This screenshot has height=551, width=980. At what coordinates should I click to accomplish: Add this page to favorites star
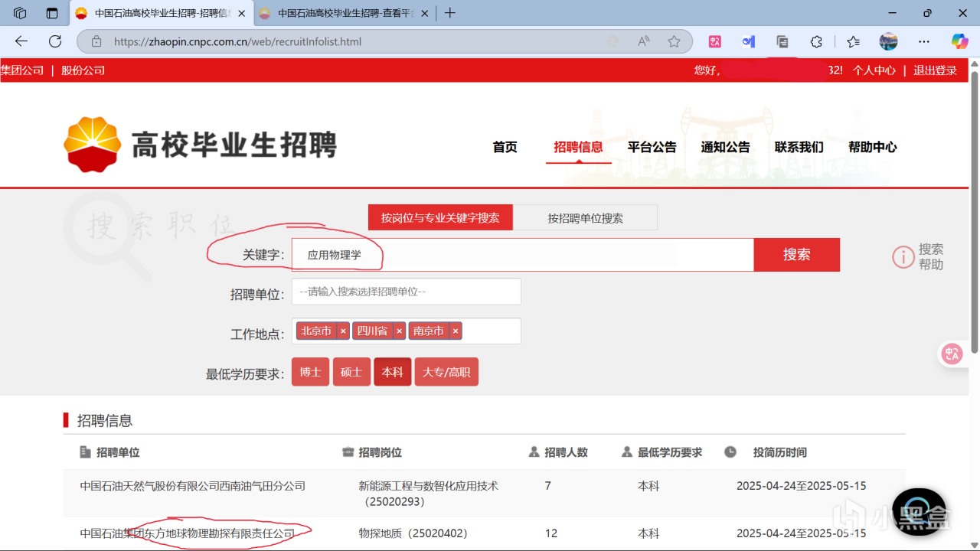674,41
